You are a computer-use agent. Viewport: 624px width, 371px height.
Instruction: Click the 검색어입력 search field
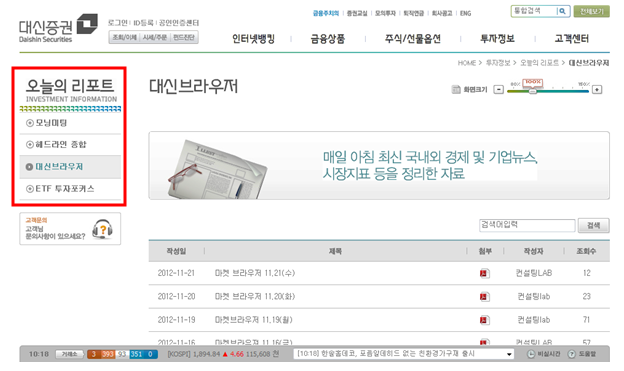527,225
